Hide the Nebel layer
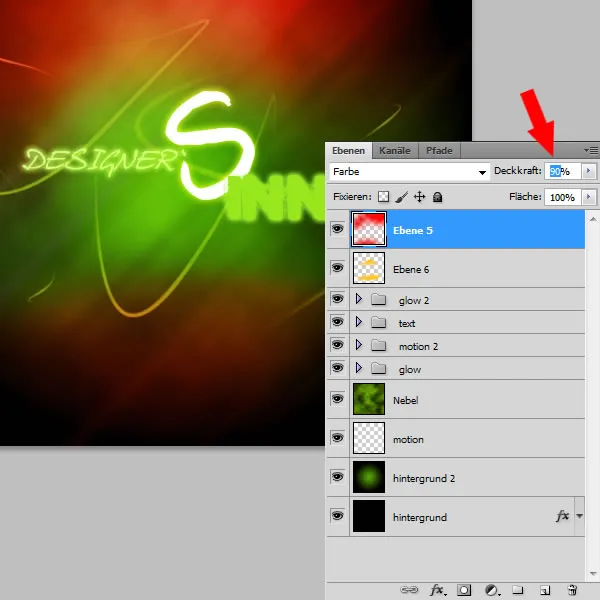The width and height of the screenshot is (600, 600). [337, 400]
